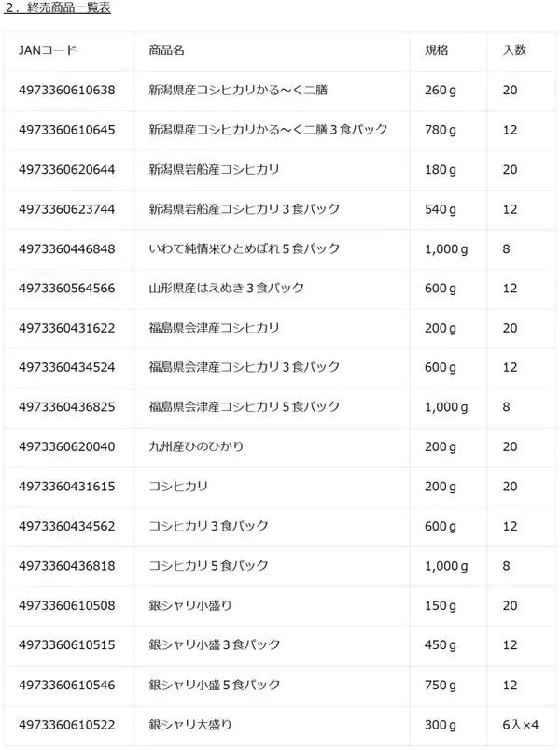Viewport: 560px width, 750px height.
Task: Click the JANコード column header
Action: coord(48,50)
